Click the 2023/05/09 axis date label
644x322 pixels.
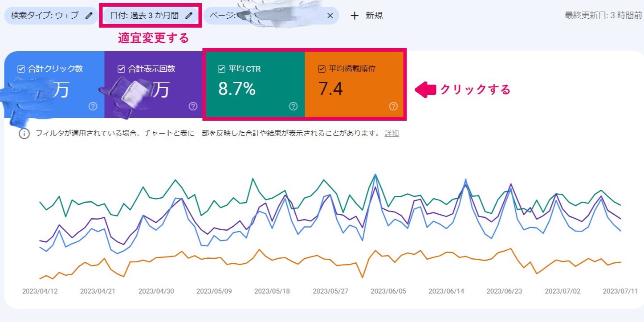point(214,291)
